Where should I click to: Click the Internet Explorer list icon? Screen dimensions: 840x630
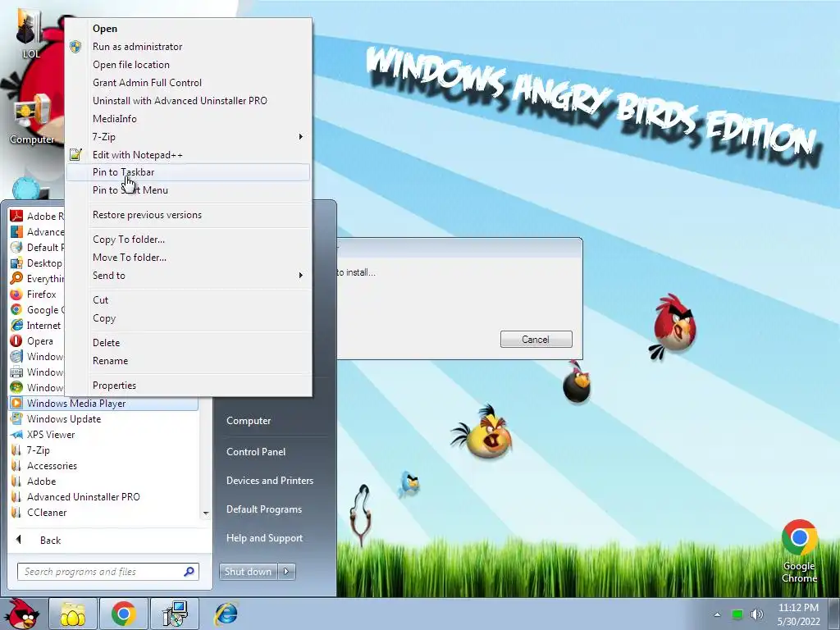click(16, 325)
